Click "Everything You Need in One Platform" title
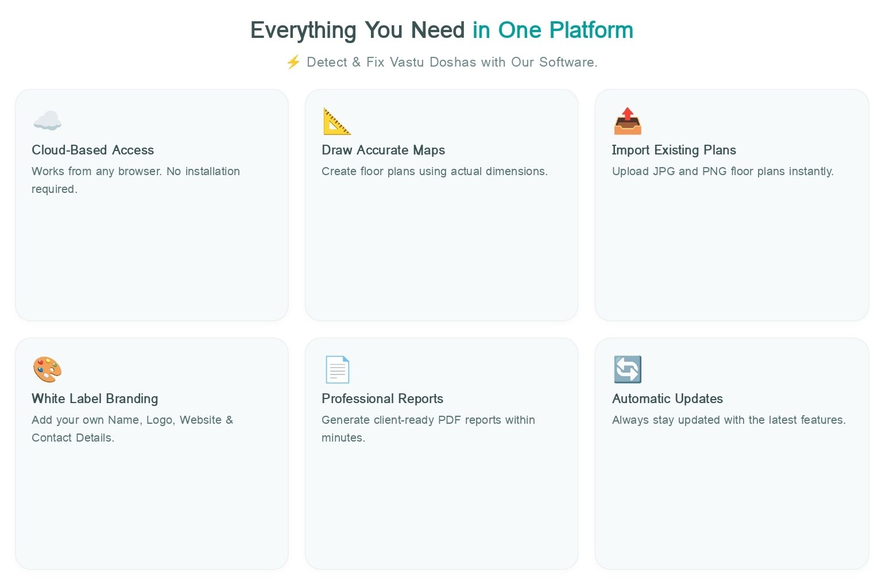882x588 pixels. 442,30
